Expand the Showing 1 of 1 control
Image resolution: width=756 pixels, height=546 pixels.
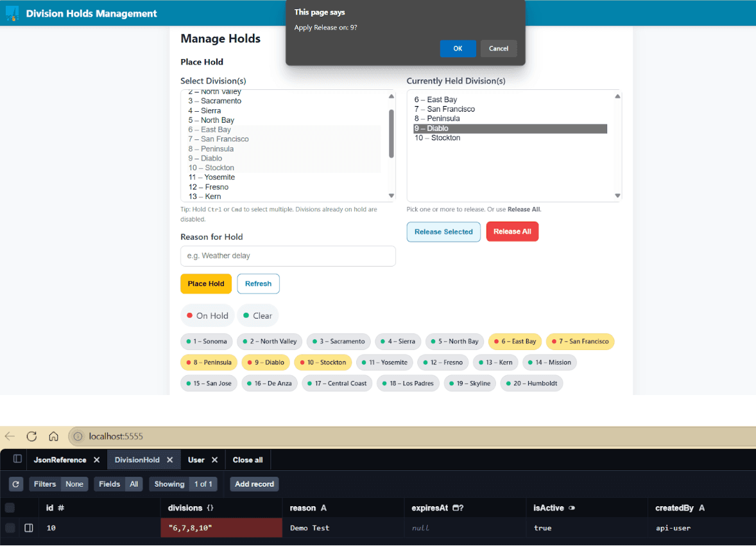185,484
